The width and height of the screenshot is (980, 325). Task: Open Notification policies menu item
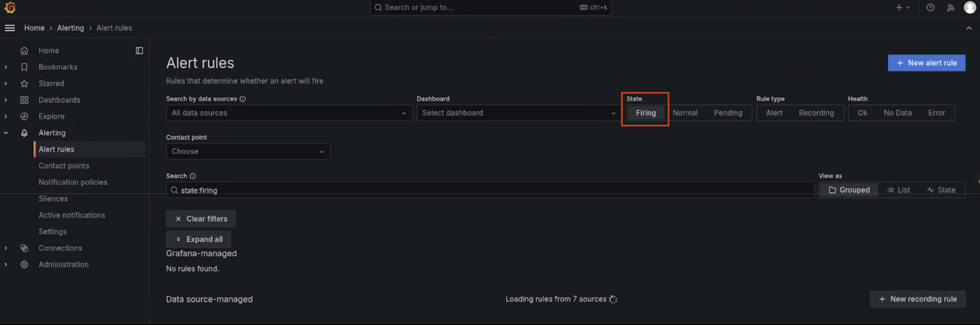tap(73, 182)
